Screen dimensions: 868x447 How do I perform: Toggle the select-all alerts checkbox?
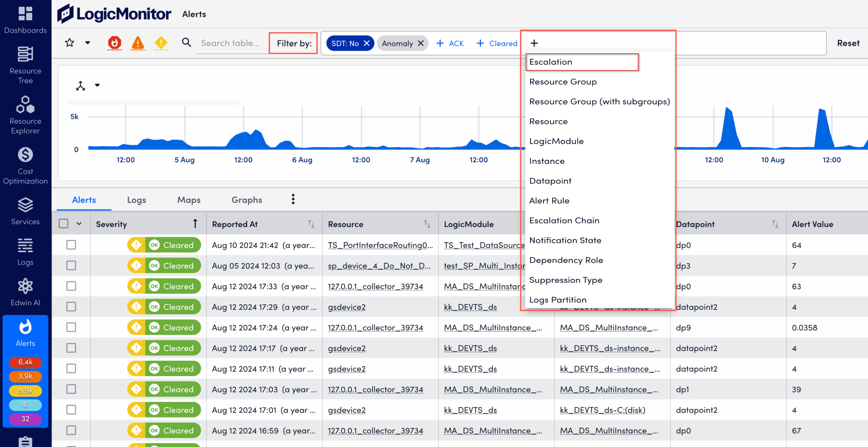(63, 224)
